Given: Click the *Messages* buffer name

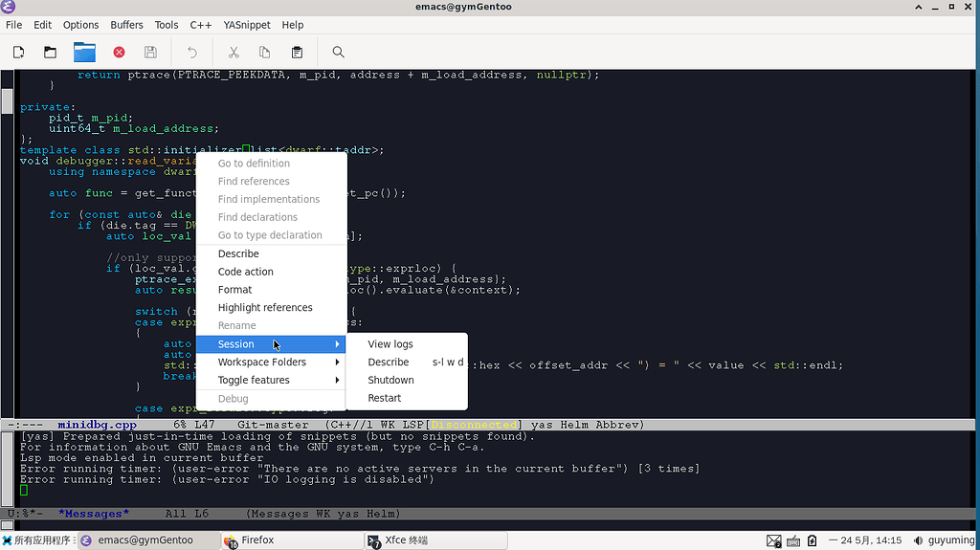Looking at the screenshot, I should [93, 514].
